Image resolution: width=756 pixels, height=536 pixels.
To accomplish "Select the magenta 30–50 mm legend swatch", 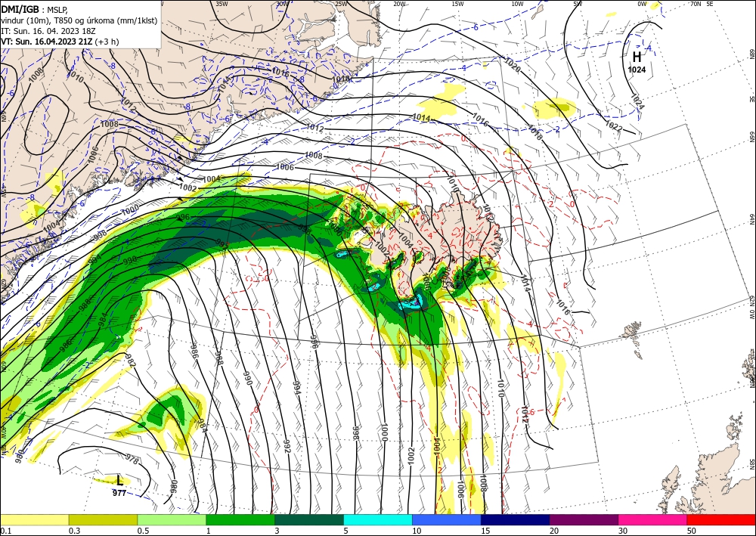I will tap(653, 519).
